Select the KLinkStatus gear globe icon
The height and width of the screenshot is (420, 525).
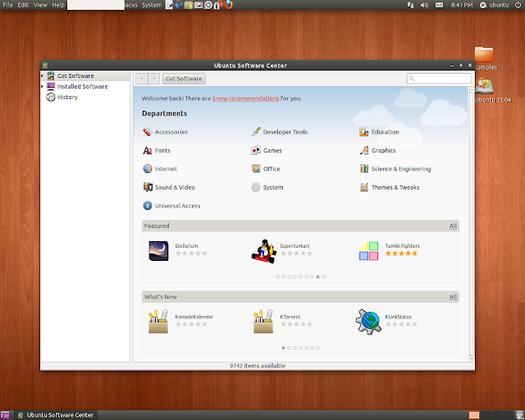(x=368, y=322)
